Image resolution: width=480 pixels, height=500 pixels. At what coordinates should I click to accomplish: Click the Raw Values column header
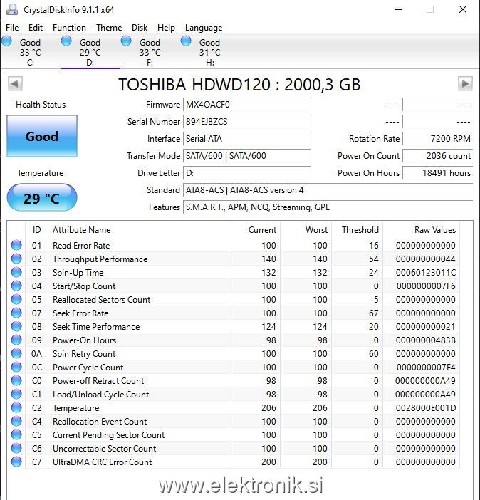[435, 230]
